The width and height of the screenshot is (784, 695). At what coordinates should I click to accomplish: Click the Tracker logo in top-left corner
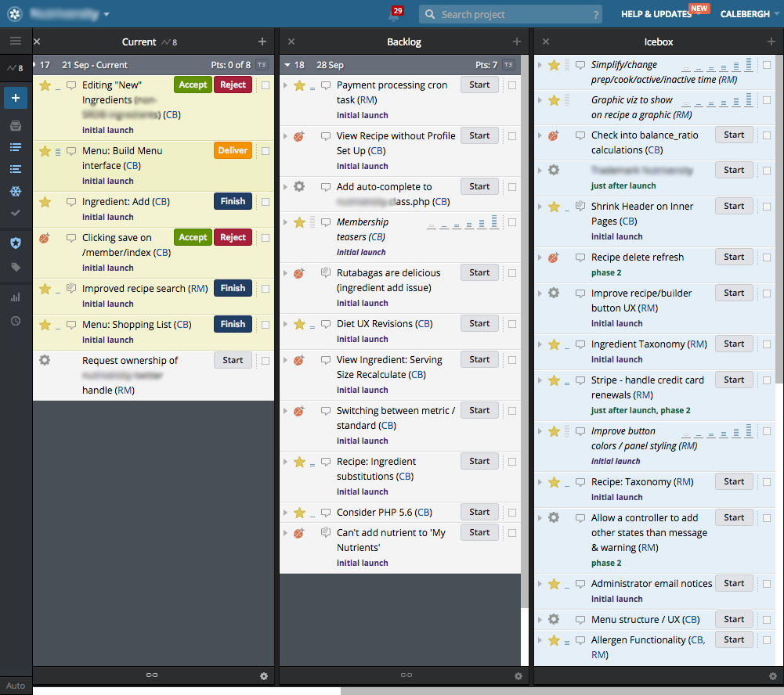tap(15, 14)
